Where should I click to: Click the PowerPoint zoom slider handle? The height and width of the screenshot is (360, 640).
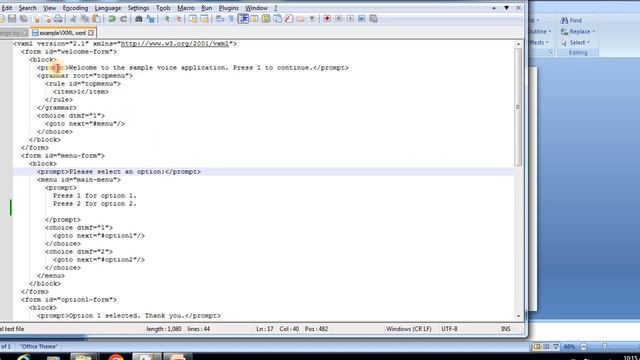point(604,347)
